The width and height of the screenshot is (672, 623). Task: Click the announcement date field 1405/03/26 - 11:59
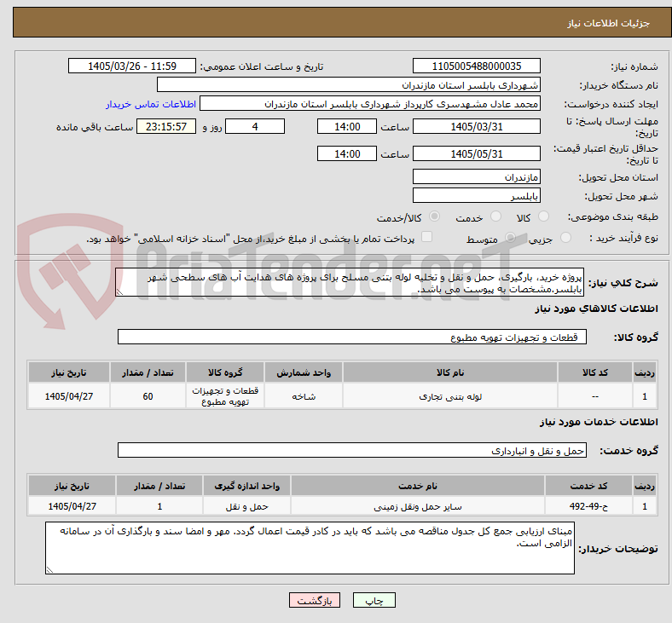click(132, 66)
